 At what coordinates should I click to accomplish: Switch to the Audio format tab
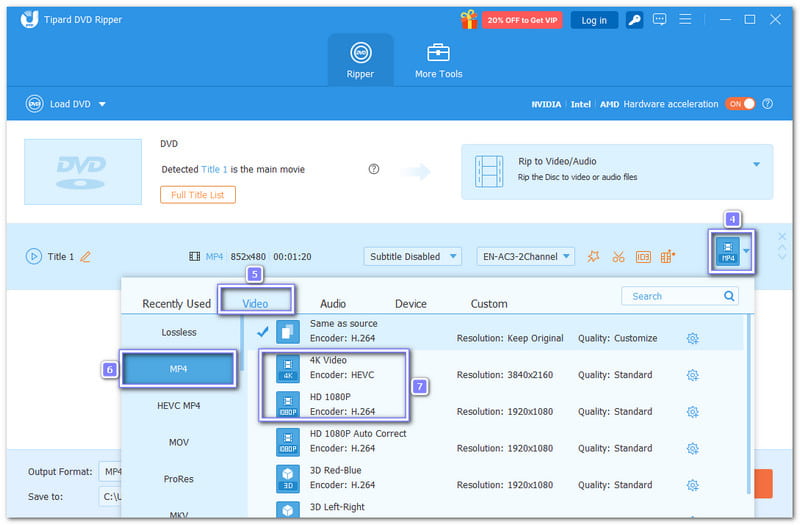click(333, 303)
